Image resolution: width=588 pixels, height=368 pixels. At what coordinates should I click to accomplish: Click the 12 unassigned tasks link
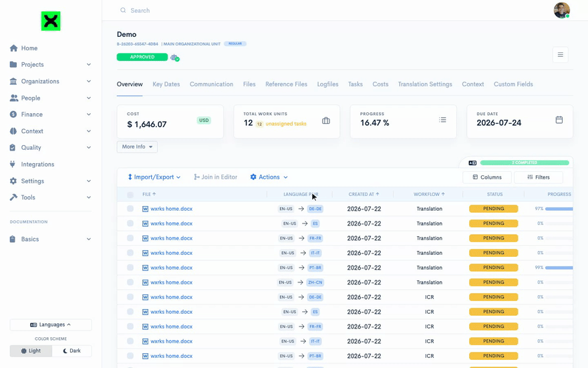281,124
